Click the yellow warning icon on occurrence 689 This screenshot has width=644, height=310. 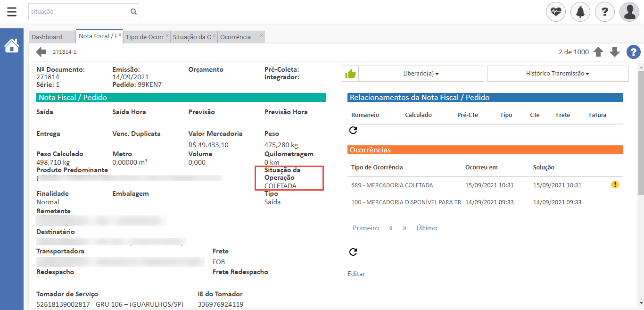[615, 185]
